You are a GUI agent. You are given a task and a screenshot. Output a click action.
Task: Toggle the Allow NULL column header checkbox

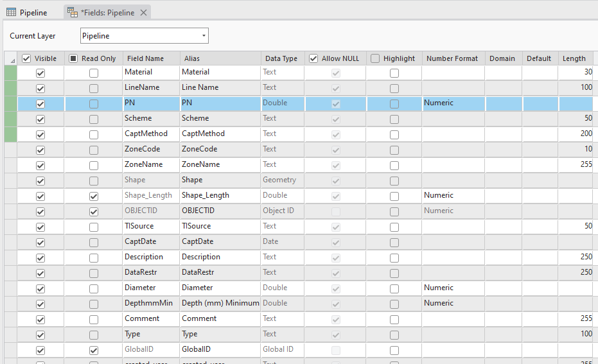[313, 58]
